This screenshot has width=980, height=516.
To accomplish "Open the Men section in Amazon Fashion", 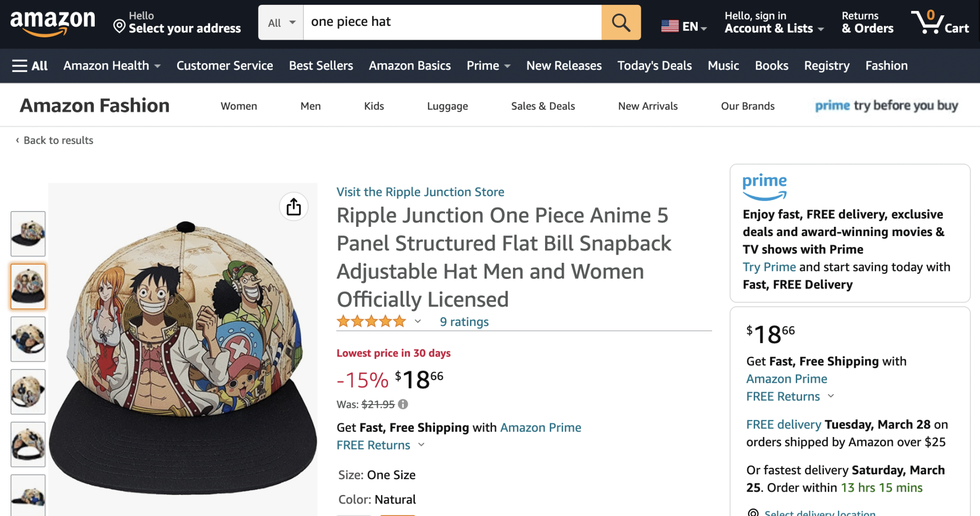I will tap(310, 106).
